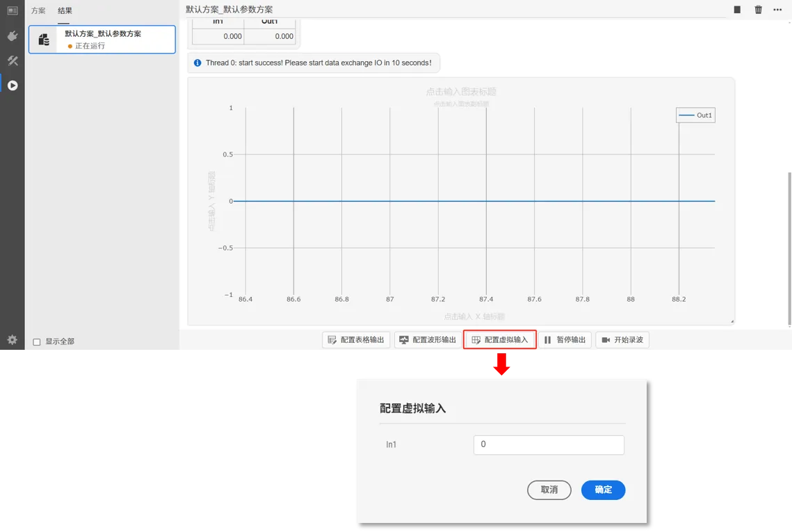Switch to the 结果 tab
The image size is (792, 532).
coord(65,10)
